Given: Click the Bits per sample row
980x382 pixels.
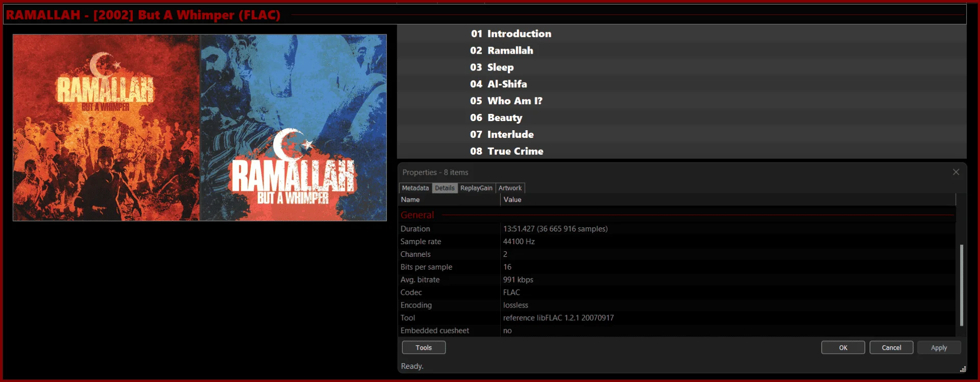Looking at the screenshot, I should click(677, 267).
